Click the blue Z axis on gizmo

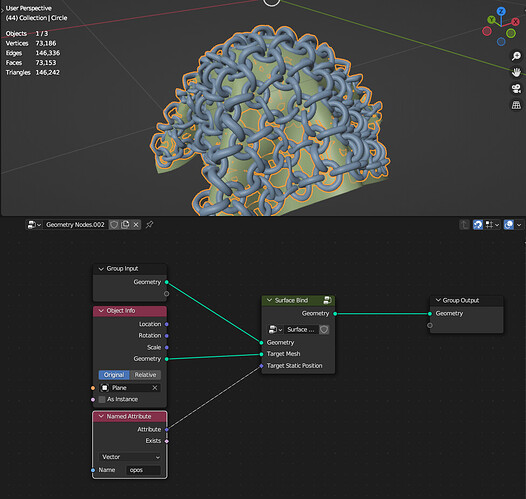(501, 11)
